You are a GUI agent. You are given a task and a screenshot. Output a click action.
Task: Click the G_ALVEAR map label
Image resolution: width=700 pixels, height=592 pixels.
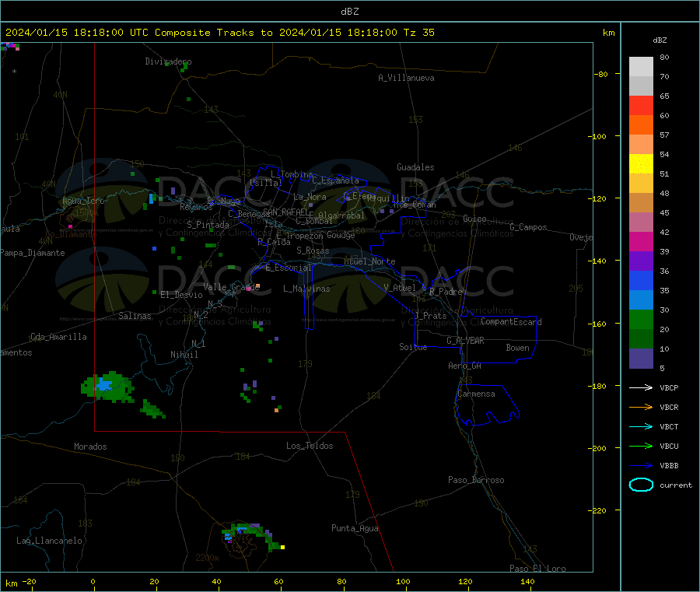[x=465, y=341]
